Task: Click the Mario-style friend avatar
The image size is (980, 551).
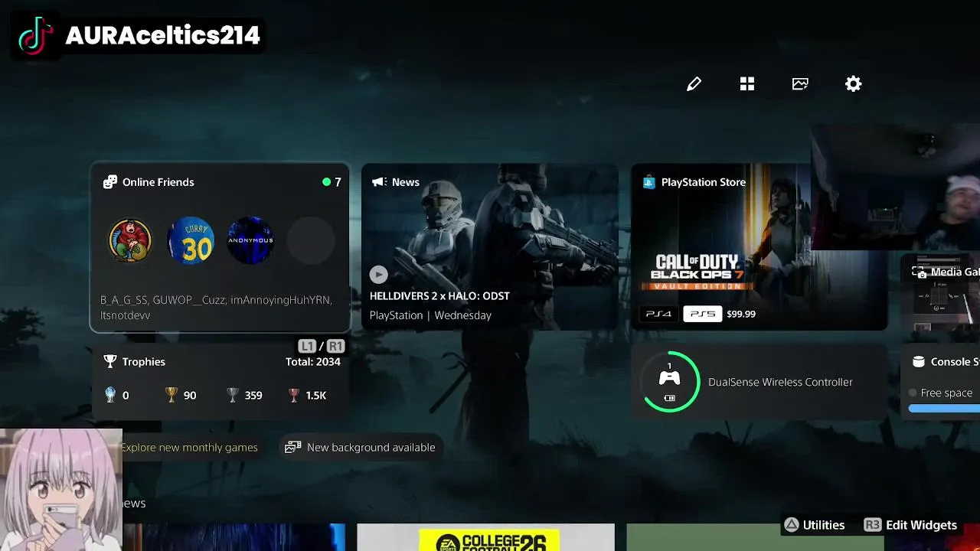Action: [130, 240]
